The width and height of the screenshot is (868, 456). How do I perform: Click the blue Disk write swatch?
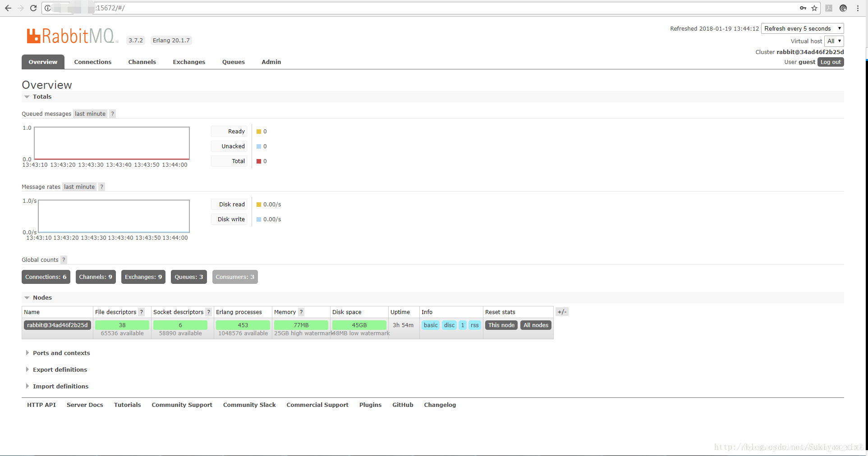[259, 219]
